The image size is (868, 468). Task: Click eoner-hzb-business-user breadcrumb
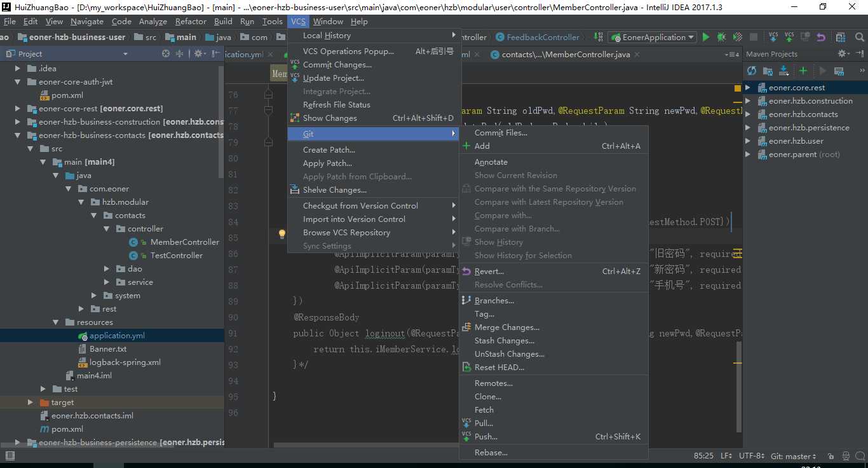click(x=71, y=38)
